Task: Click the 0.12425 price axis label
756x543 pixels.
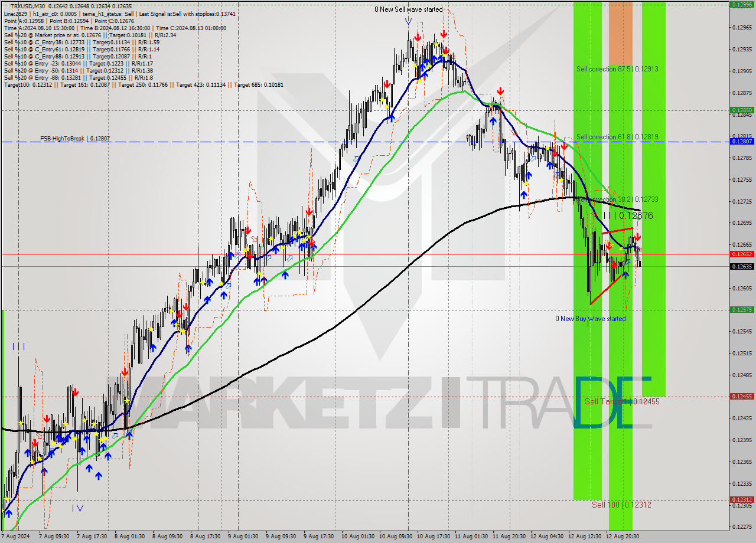Action: tap(742, 418)
